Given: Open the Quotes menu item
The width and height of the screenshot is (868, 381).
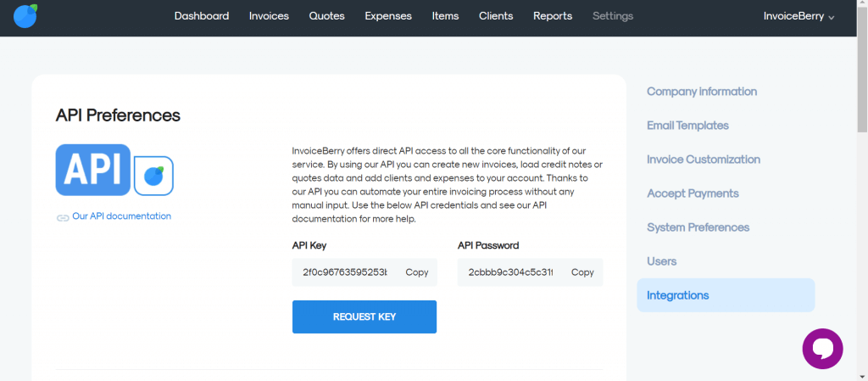Looking at the screenshot, I should (326, 16).
